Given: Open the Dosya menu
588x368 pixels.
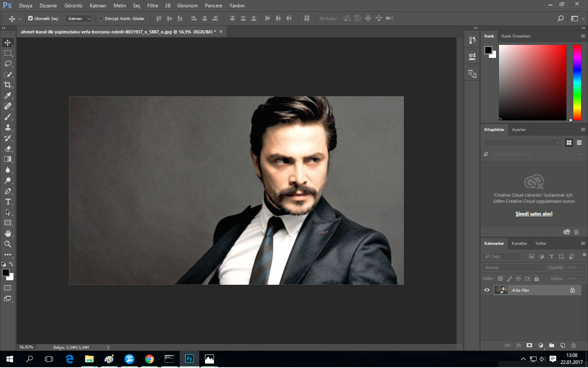Looking at the screenshot, I should pos(25,6).
